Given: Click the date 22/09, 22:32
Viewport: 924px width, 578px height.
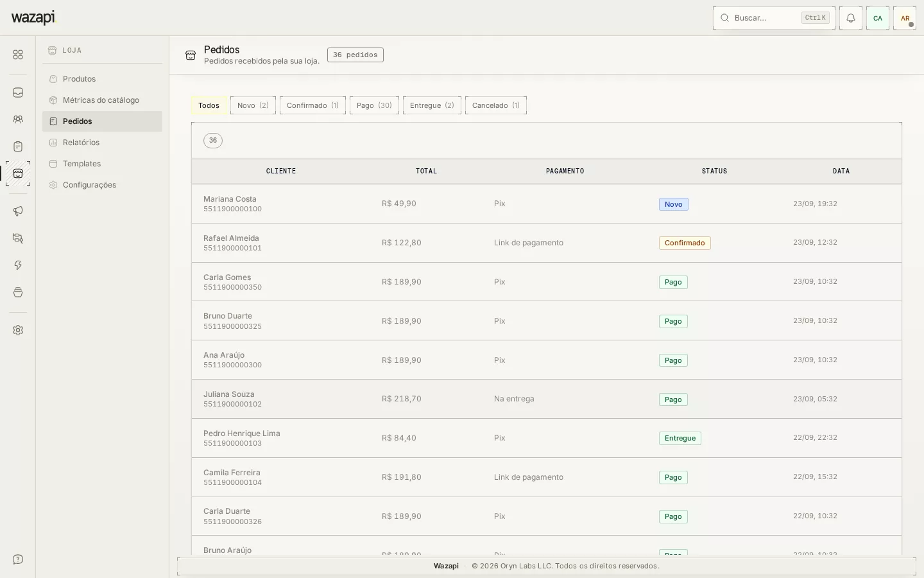Looking at the screenshot, I should (x=815, y=438).
